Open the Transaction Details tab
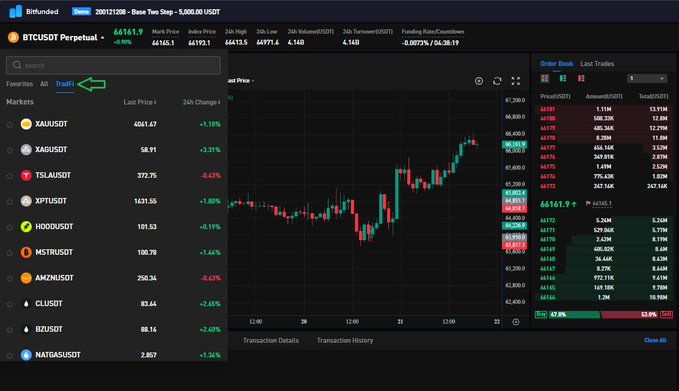Image resolution: width=679 pixels, height=391 pixels. [x=271, y=340]
